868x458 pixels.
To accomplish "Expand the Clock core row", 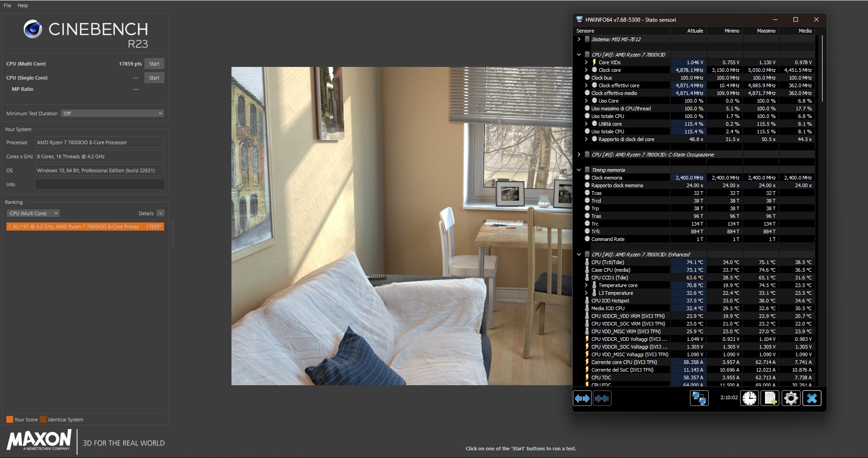I will coord(586,70).
